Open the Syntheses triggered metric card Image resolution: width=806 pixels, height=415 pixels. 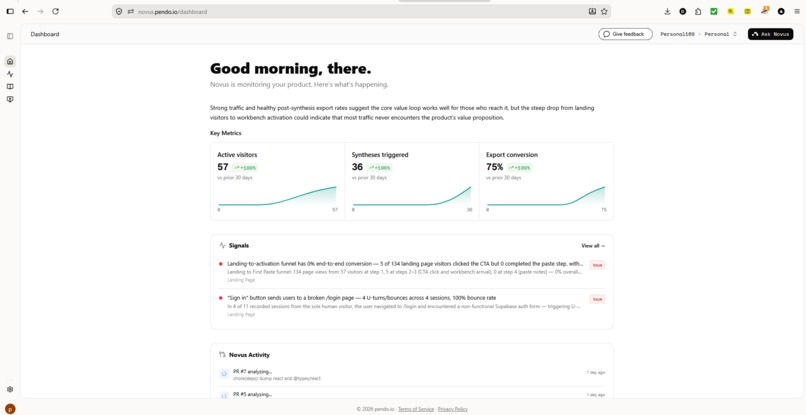[x=412, y=182]
